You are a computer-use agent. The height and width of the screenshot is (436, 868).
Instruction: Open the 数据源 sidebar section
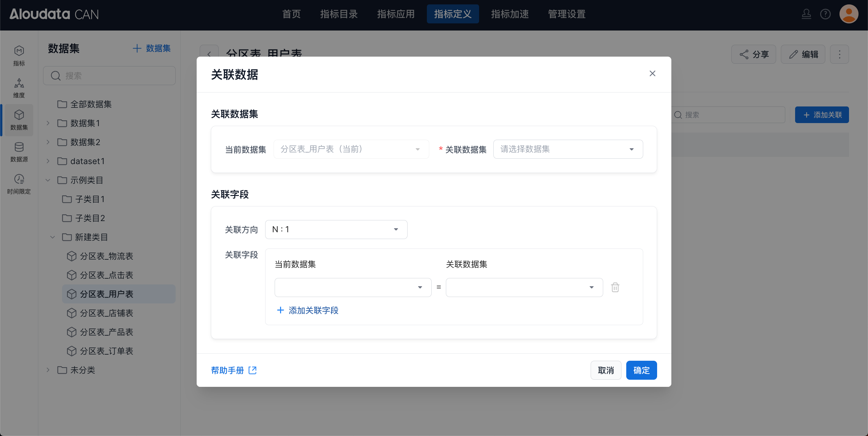pos(19,152)
